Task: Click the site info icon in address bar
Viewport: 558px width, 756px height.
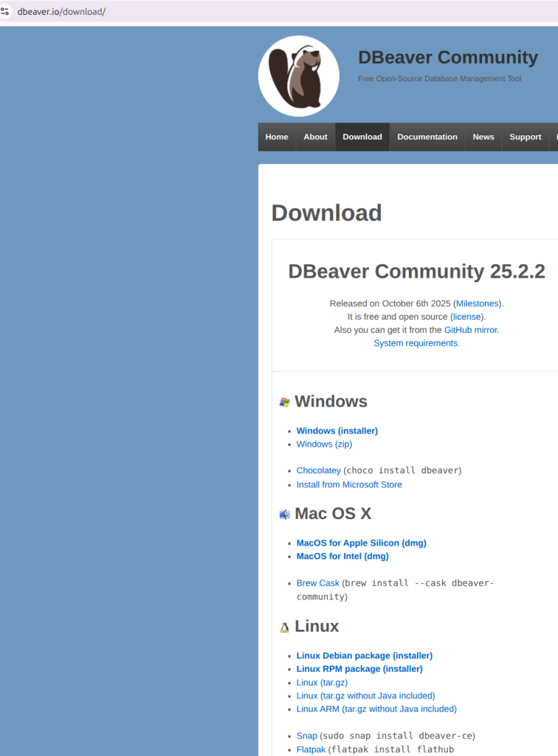Action: [x=6, y=12]
